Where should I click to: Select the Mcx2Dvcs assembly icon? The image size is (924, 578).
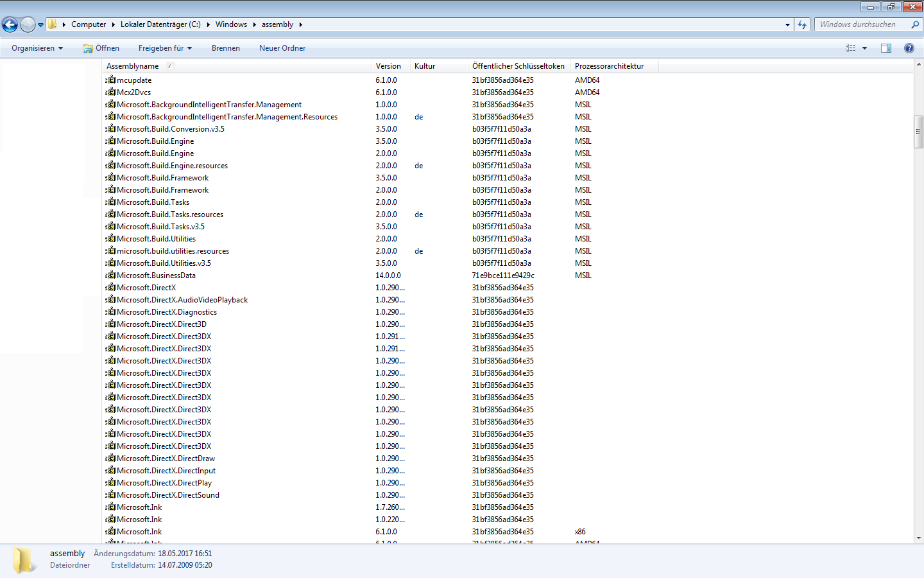click(x=110, y=92)
